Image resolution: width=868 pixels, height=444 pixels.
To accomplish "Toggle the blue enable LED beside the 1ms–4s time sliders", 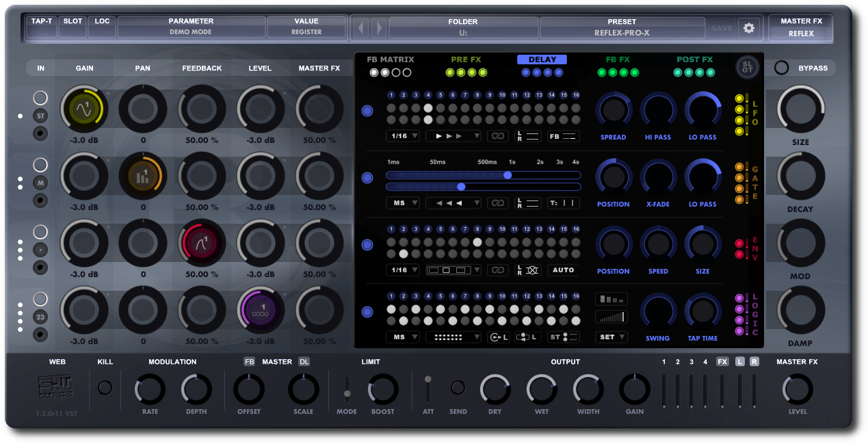I will [x=367, y=178].
